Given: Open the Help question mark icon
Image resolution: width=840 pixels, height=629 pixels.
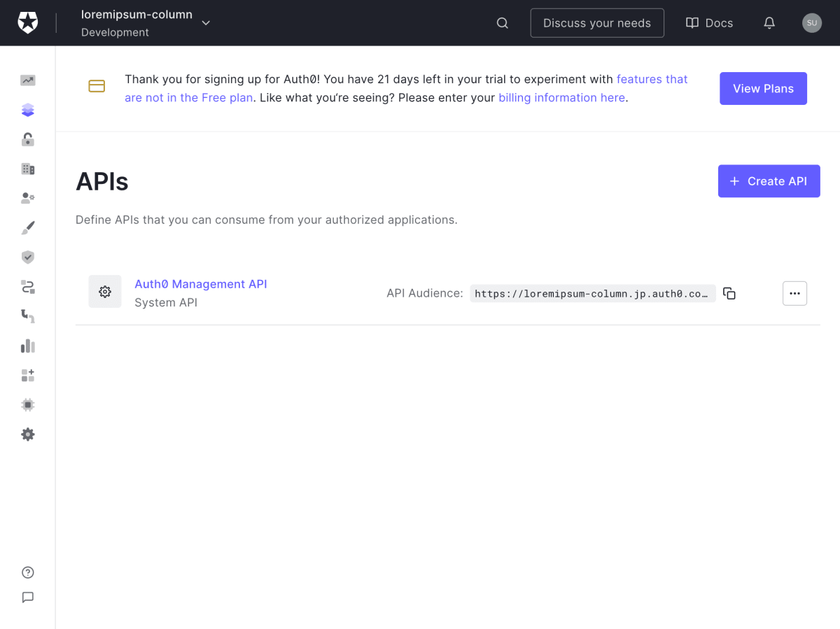Looking at the screenshot, I should 28,572.
